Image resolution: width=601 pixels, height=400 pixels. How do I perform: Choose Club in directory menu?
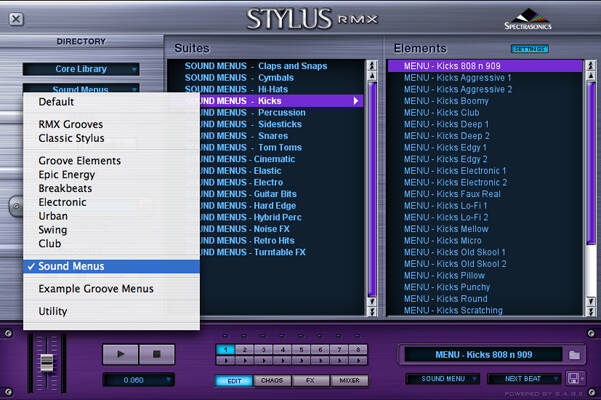[112, 244]
